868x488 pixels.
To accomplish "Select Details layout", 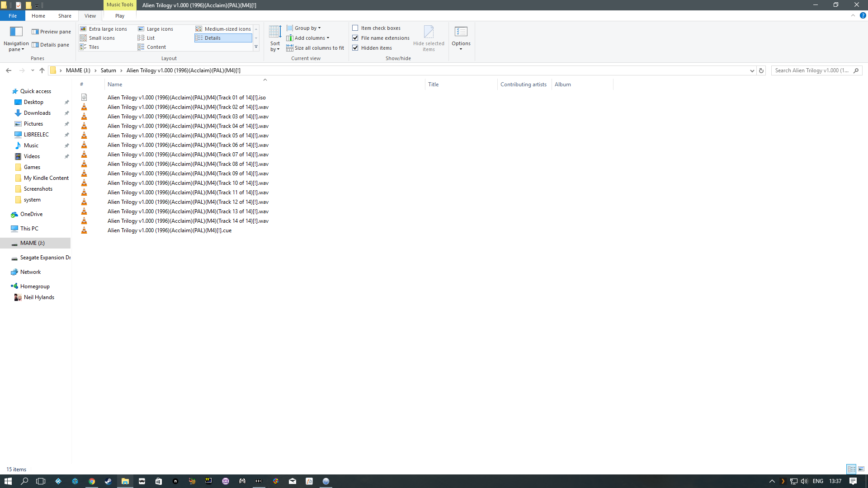I will tap(223, 38).
